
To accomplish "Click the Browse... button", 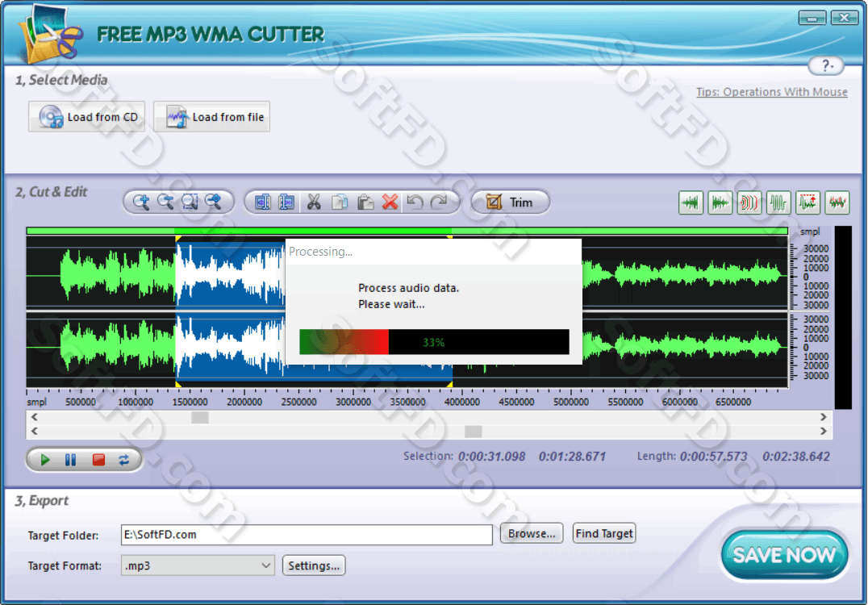I will (532, 533).
